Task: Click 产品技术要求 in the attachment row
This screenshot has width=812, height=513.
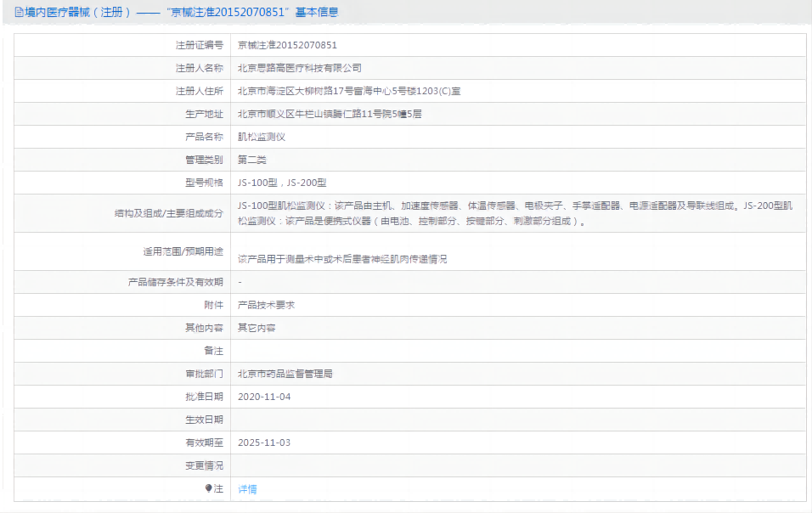Action: [x=266, y=304]
